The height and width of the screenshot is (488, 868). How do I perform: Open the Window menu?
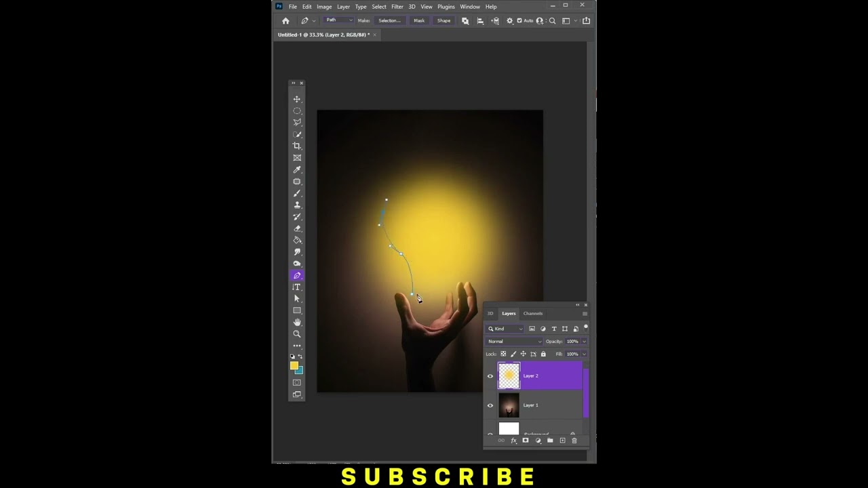point(470,7)
